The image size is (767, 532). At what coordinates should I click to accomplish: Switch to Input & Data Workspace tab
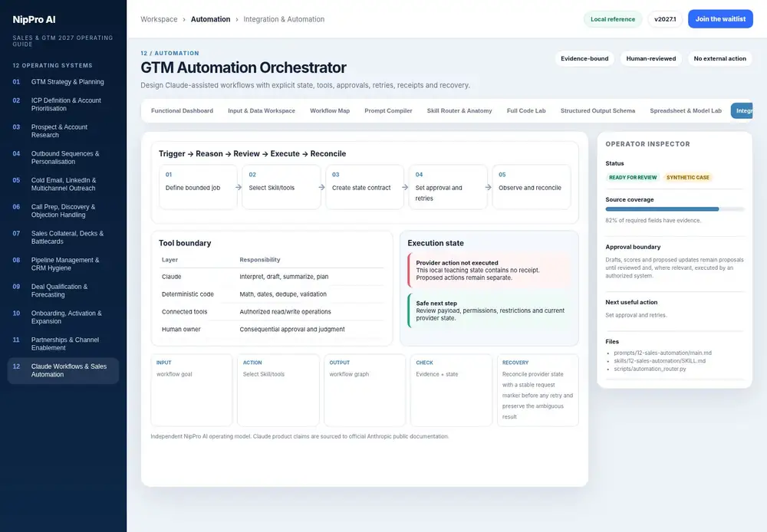pos(262,111)
